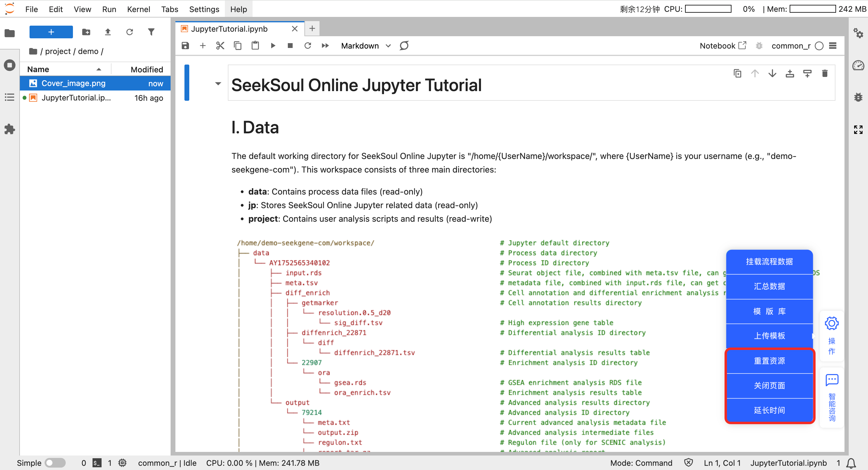Open the Extension Manager puzzle icon
The width and height of the screenshot is (868, 470).
point(9,129)
